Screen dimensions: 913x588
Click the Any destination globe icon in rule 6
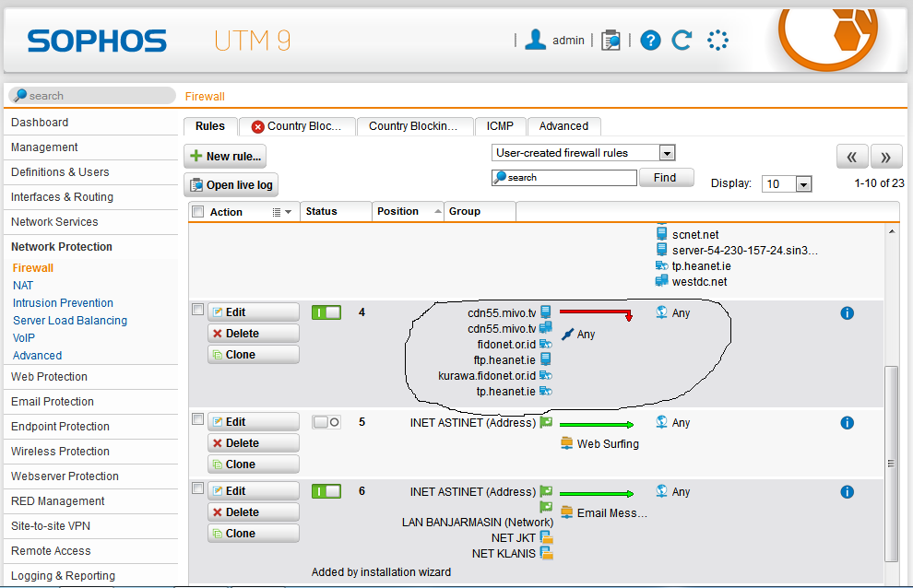click(661, 491)
